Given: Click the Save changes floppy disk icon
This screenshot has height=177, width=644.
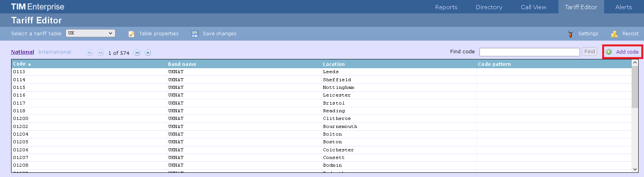Looking at the screenshot, I should [195, 34].
